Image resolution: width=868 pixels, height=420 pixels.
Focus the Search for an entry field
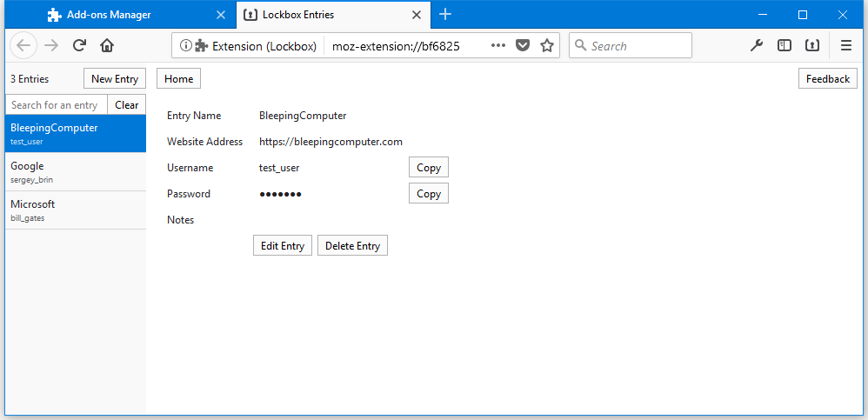56,104
